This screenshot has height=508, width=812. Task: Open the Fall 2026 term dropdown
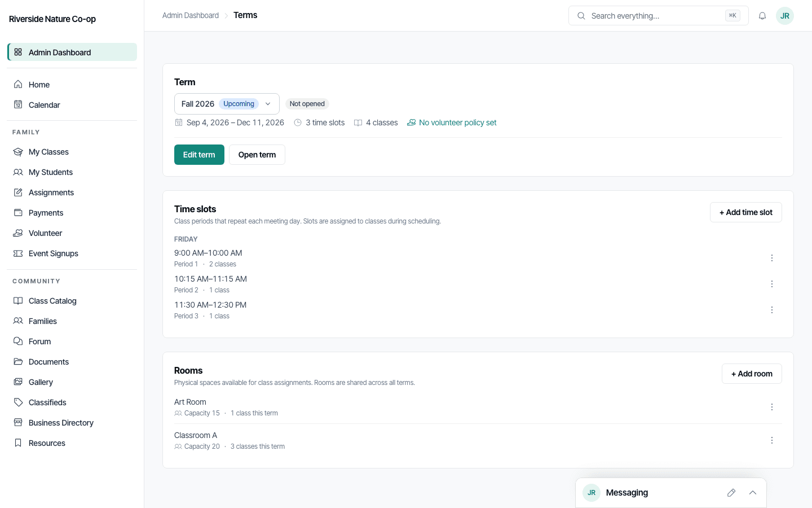tap(227, 104)
